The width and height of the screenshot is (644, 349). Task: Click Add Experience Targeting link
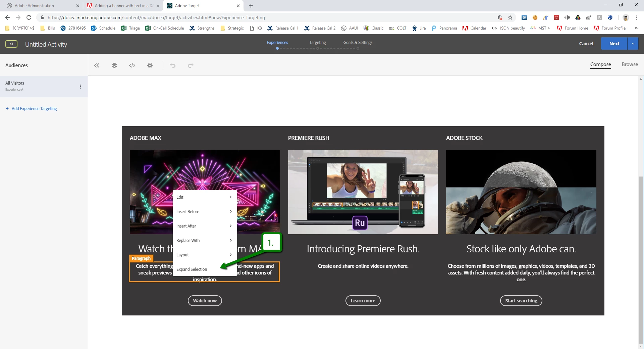click(31, 109)
